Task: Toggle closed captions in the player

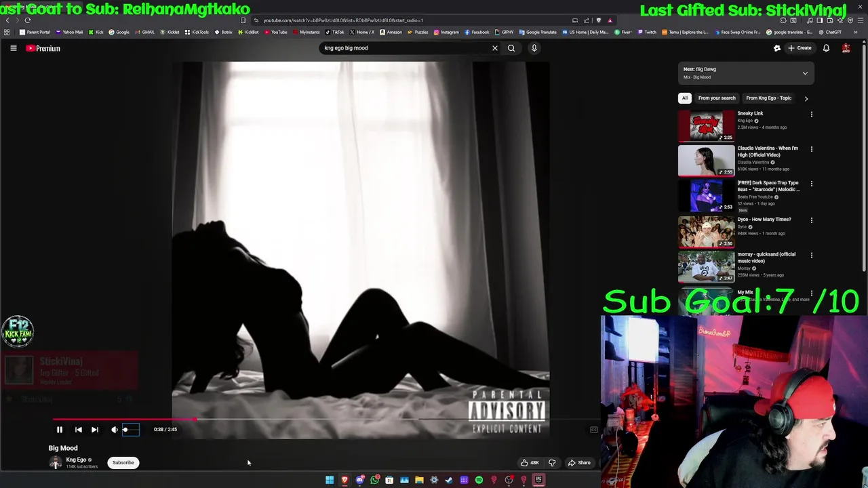Action: point(593,429)
